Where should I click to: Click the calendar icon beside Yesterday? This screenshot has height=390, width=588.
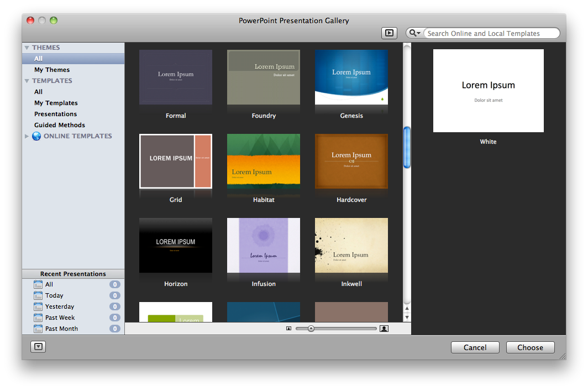coord(38,306)
